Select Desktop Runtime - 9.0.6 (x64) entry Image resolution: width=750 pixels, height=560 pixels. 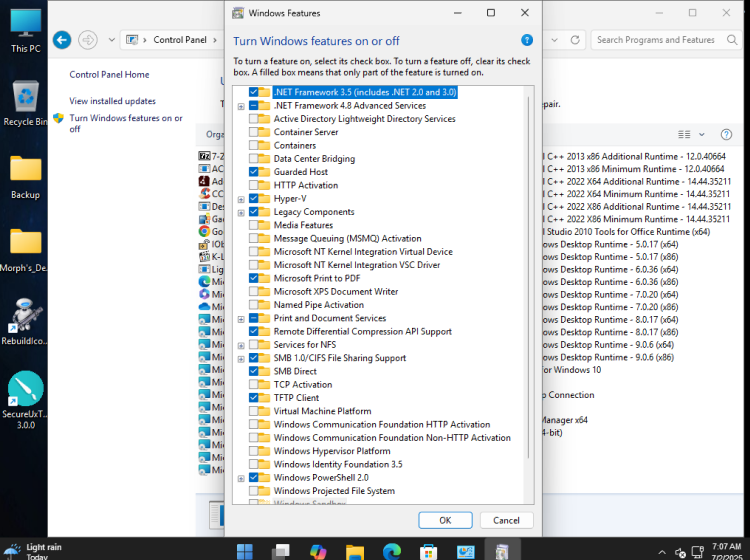608,344
